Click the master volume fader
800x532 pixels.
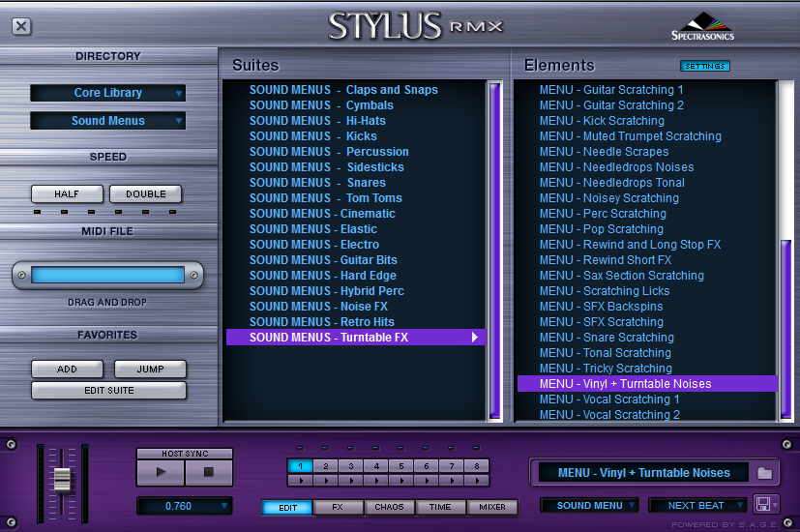[62, 479]
